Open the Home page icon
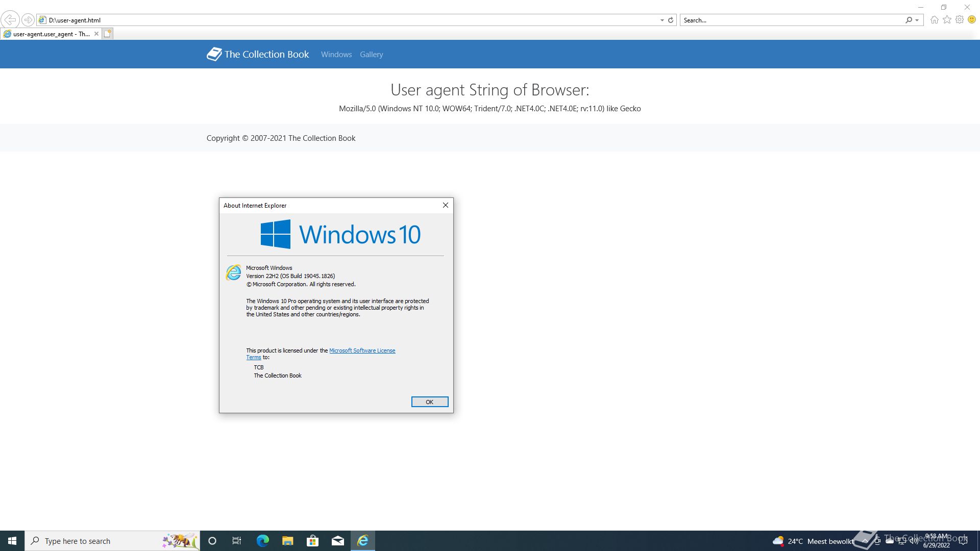The image size is (980, 551). [x=934, y=20]
